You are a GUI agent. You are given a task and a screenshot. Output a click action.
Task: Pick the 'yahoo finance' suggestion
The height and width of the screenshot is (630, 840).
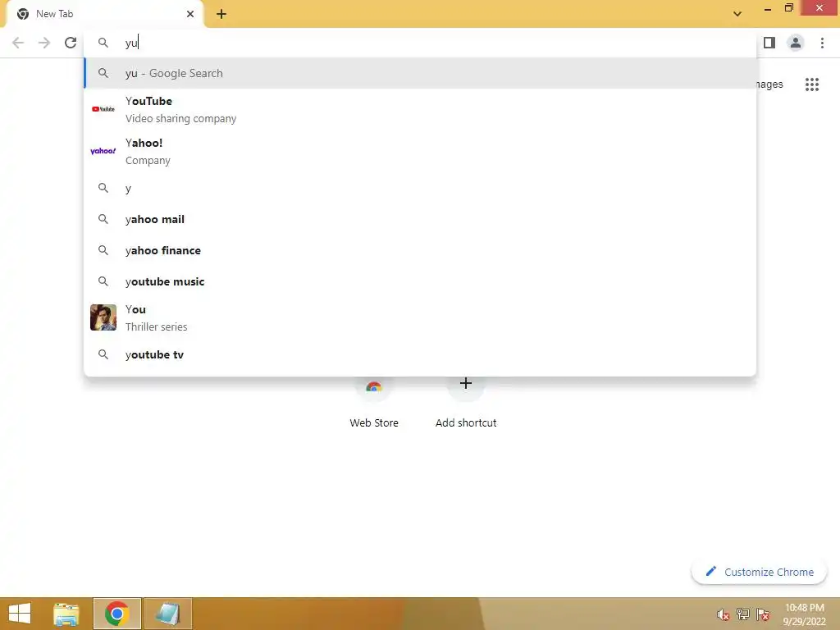point(421,250)
